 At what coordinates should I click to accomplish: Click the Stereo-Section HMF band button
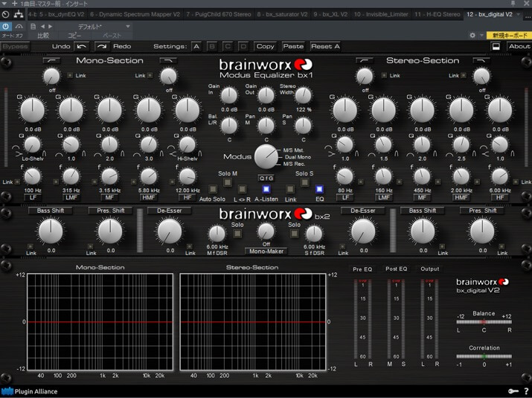[461, 197]
